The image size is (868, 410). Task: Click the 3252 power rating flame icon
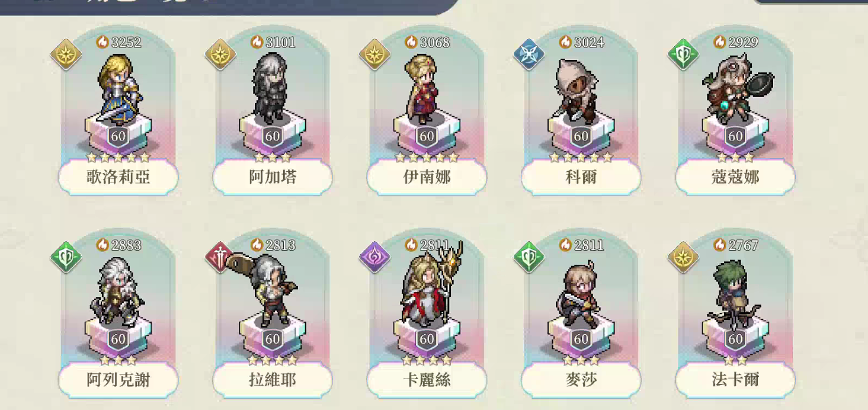click(103, 41)
